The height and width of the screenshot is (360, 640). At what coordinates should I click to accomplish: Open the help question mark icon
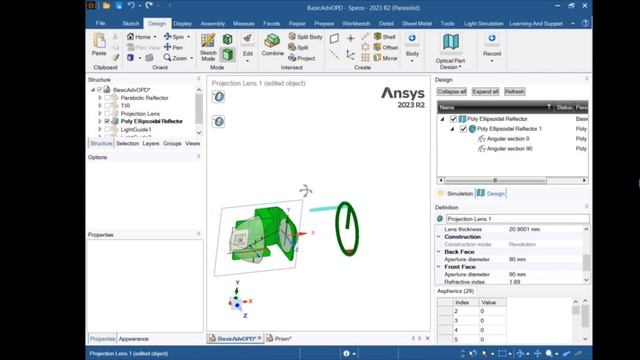tap(585, 23)
